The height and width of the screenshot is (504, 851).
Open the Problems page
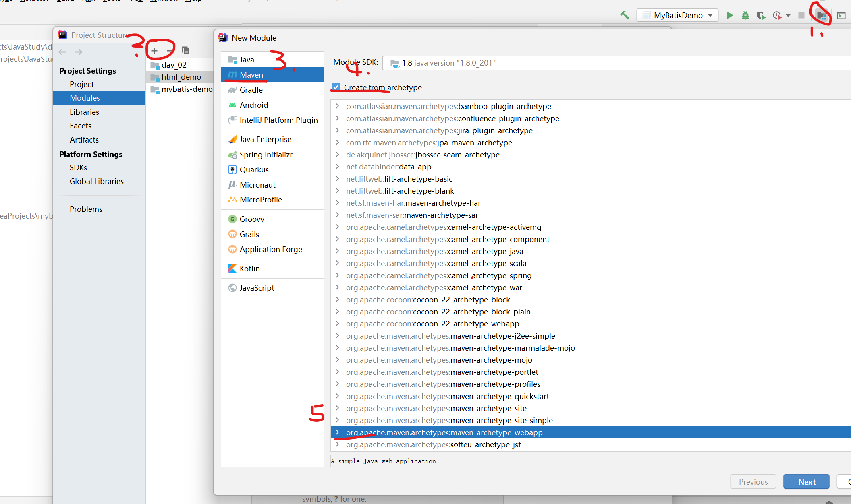99,209
